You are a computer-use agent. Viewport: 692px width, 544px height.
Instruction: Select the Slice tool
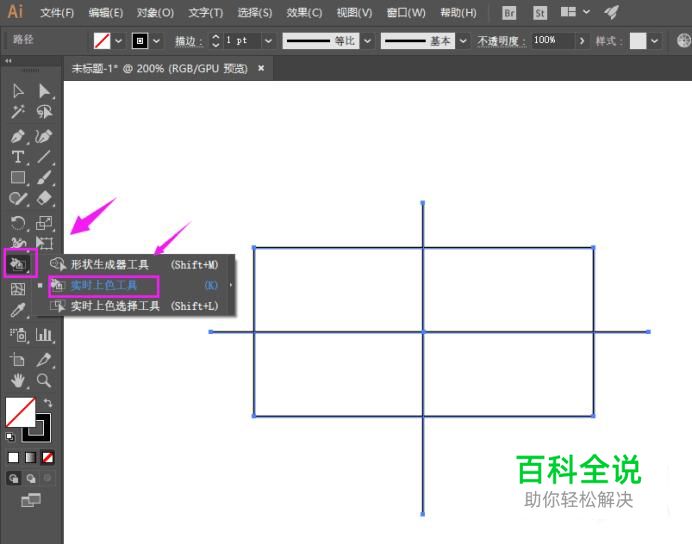pos(44,360)
